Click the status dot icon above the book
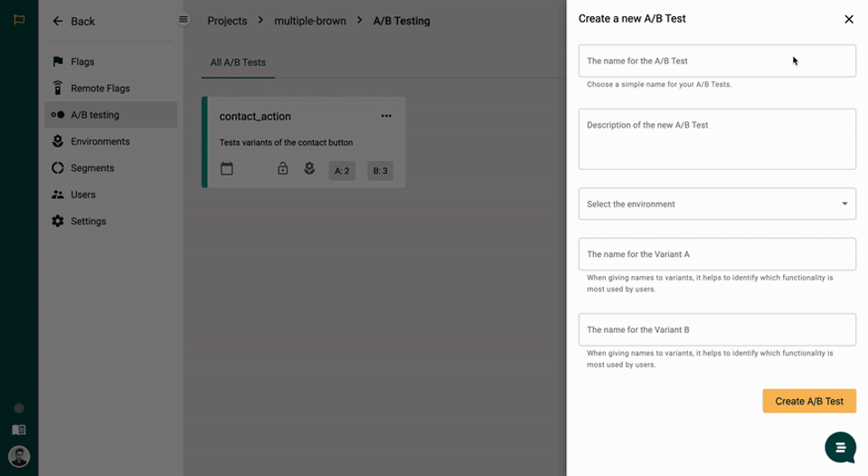868x476 pixels. 19,408
